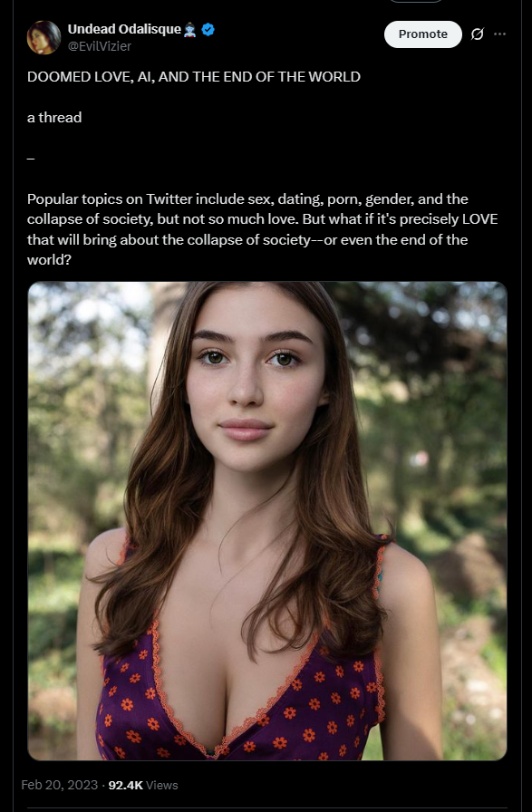Open the three-dot more options menu
This screenshot has width=532, height=812.
[500, 34]
